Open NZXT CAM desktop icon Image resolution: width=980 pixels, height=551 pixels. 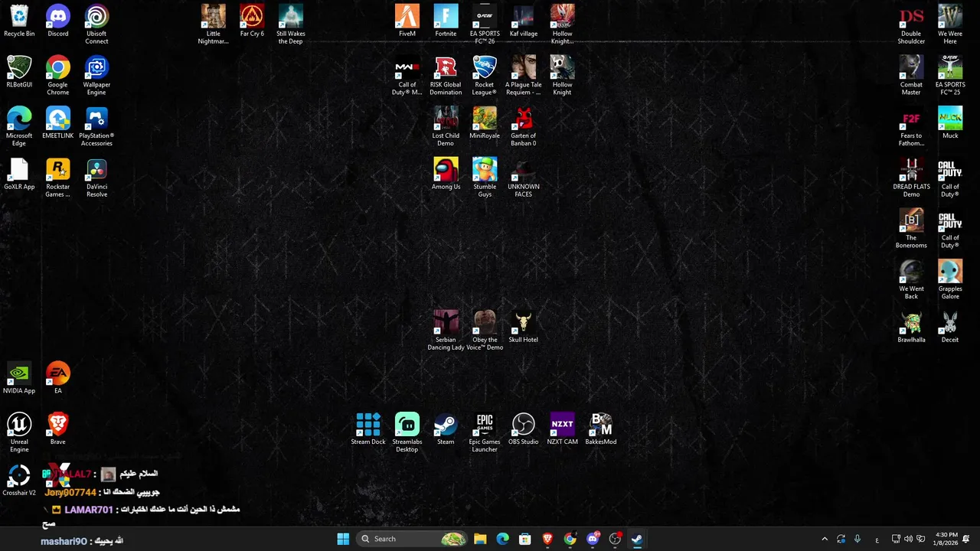[563, 429]
